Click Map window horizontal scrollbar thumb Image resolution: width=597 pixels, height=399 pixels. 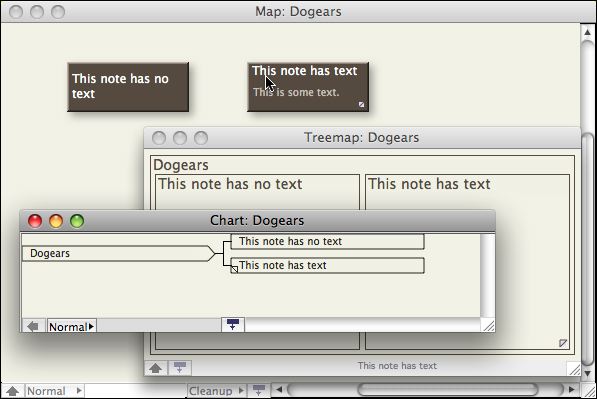click(x=448, y=390)
